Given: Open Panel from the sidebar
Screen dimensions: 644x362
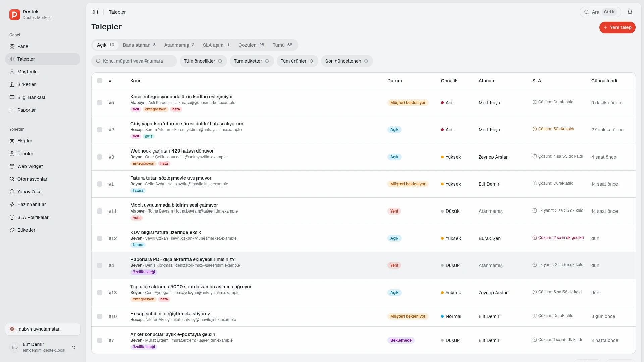Looking at the screenshot, I should tap(43, 46).
